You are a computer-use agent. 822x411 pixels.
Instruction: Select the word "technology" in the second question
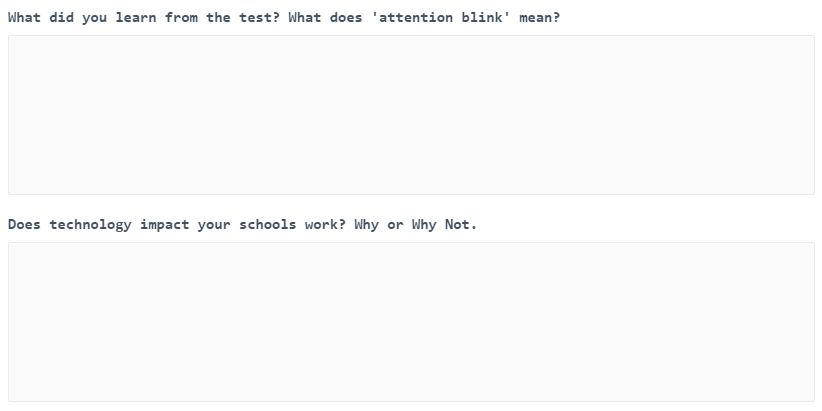click(90, 224)
